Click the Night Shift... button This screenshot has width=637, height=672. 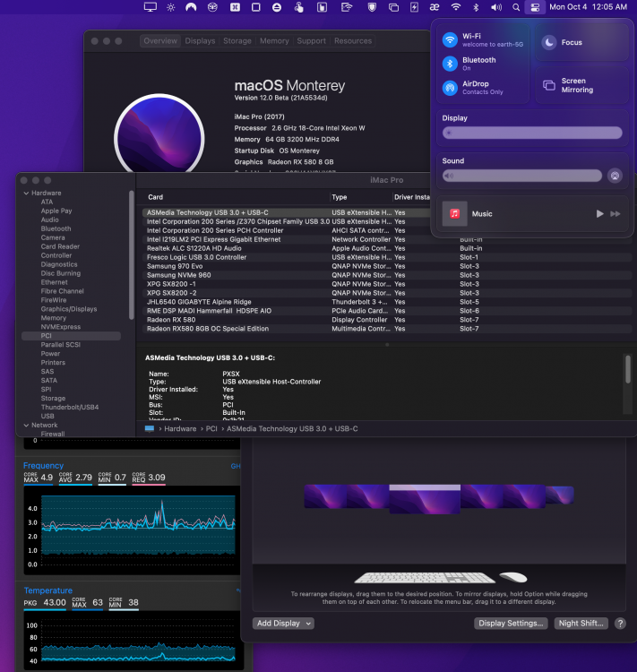pos(581,623)
